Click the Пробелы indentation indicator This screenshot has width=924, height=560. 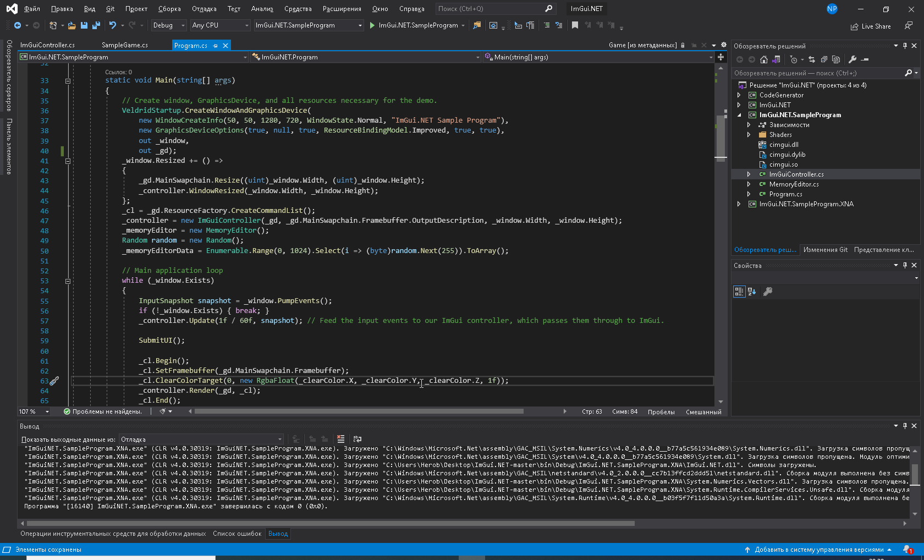661,411
